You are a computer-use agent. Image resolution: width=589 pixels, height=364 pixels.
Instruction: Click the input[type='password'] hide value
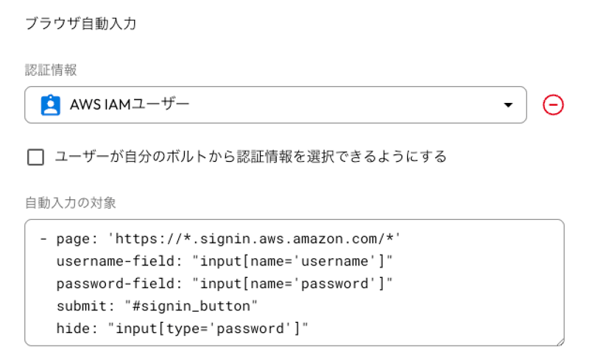point(208,329)
